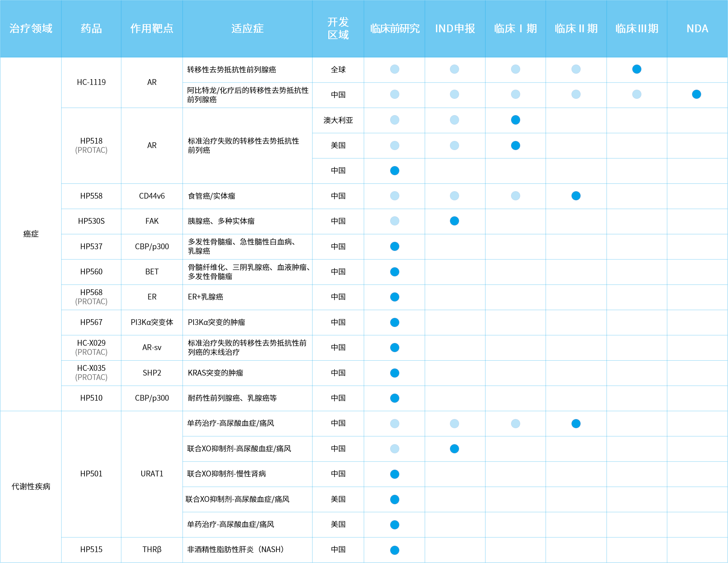Click the preclinical dot in HP560 row
Screen dimensions: 728x563
(395, 272)
